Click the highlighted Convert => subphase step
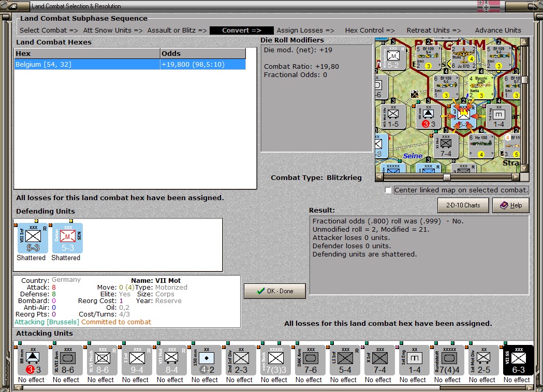543x392 pixels. pyautogui.click(x=241, y=31)
